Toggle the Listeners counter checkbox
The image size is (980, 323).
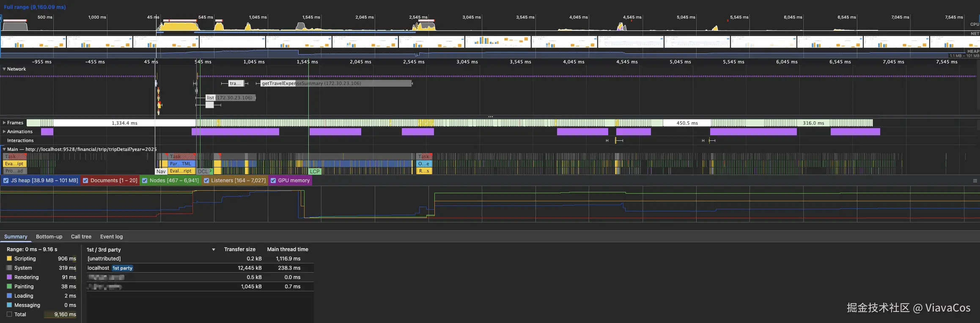point(206,181)
